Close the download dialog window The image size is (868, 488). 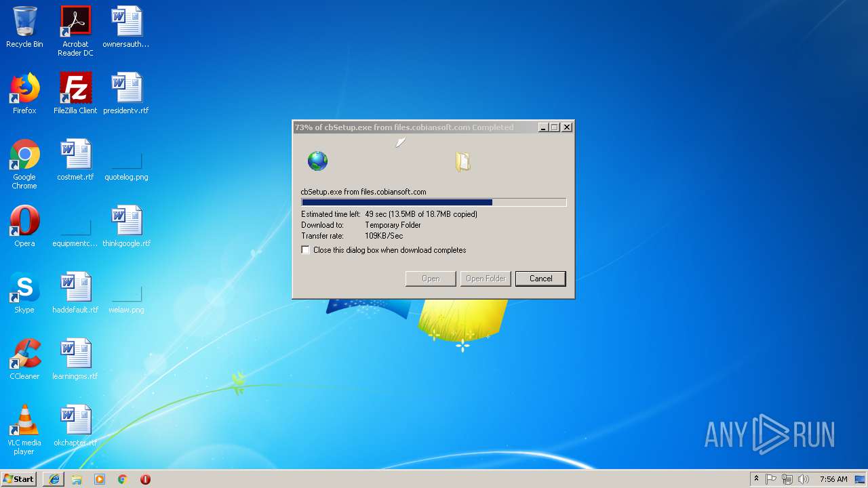[x=567, y=127]
